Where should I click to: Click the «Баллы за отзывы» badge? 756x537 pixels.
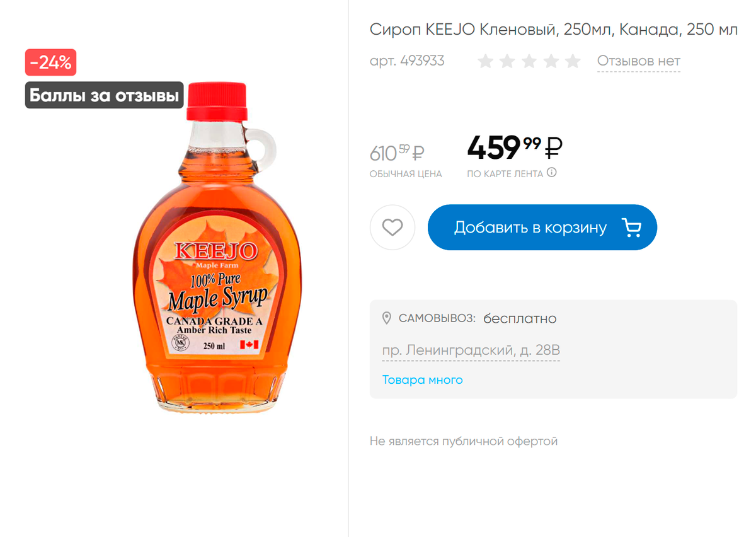(104, 95)
